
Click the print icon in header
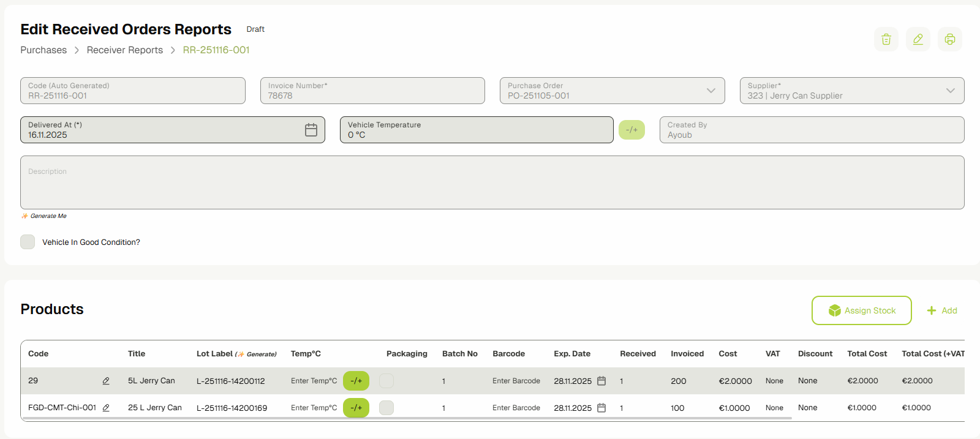(949, 40)
